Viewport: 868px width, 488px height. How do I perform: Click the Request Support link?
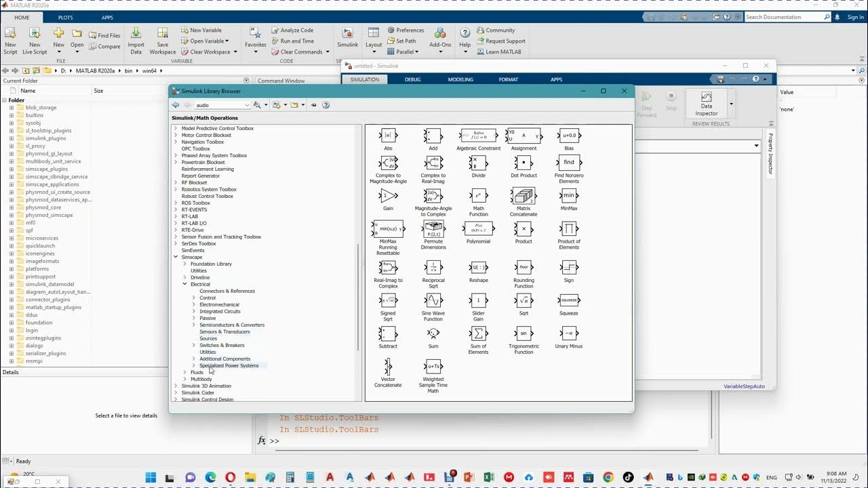(x=500, y=41)
